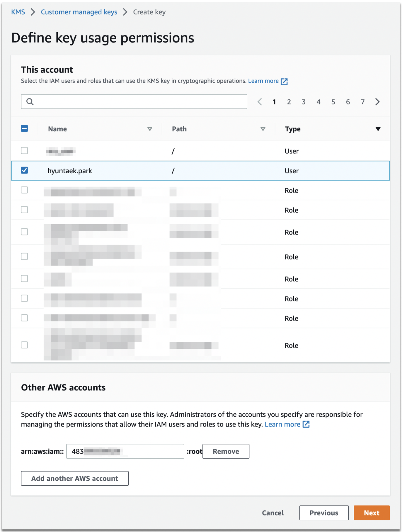Check the first User row checkbox

pos(25,150)
